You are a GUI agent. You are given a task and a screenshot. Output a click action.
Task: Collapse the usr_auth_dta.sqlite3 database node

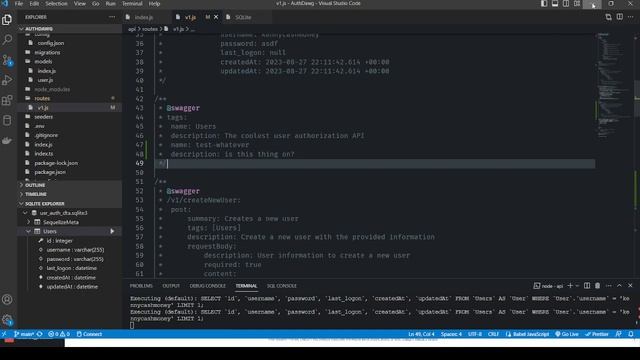coord(25,213)
